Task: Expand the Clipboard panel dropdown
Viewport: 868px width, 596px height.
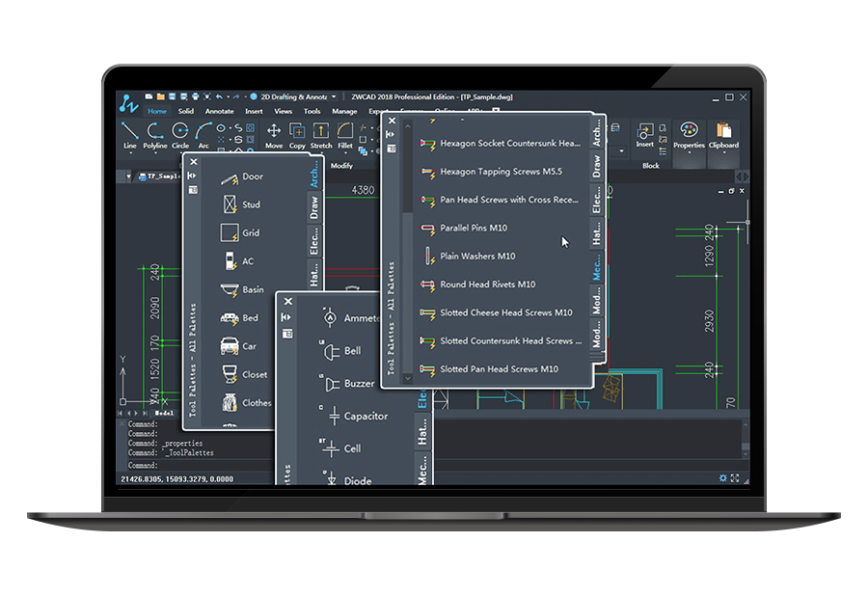Action: pyautogui.click(x=723, y=152)
